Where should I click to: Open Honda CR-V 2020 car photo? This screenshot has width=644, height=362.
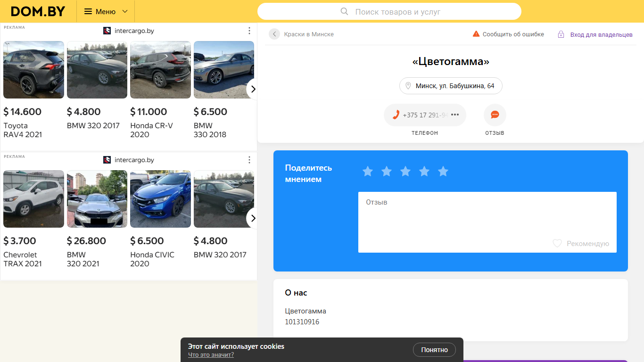[x=160, y=70]
